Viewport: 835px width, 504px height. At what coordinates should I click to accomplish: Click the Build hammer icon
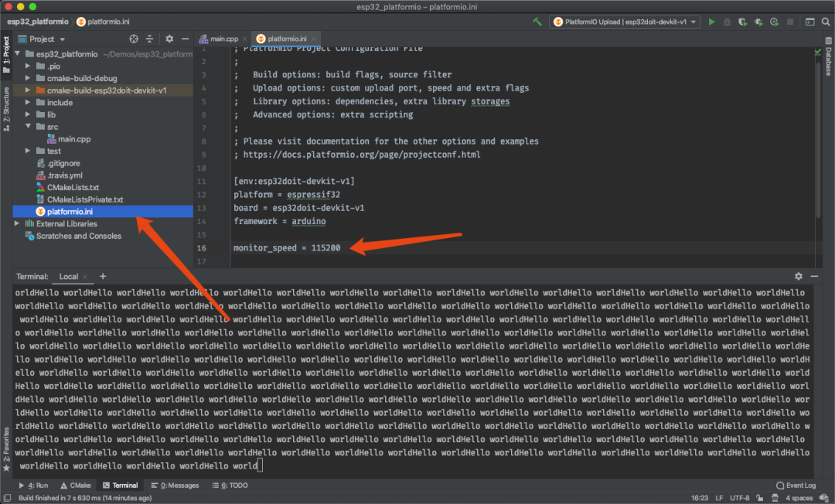pyautogui.click(x=537, y=22)
